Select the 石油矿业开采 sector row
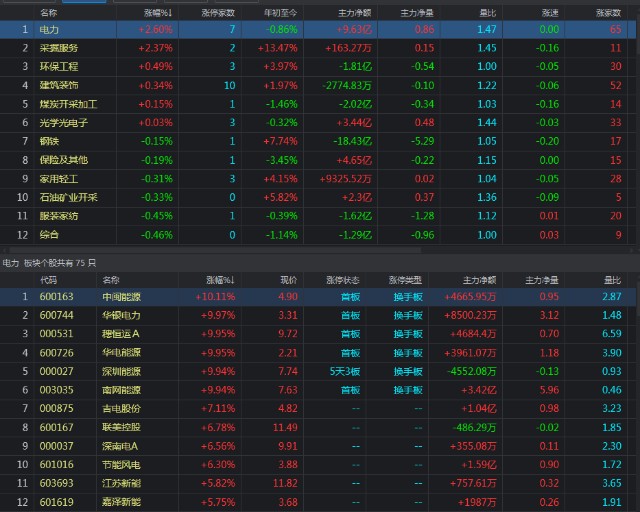 click(x=68, y=197)
